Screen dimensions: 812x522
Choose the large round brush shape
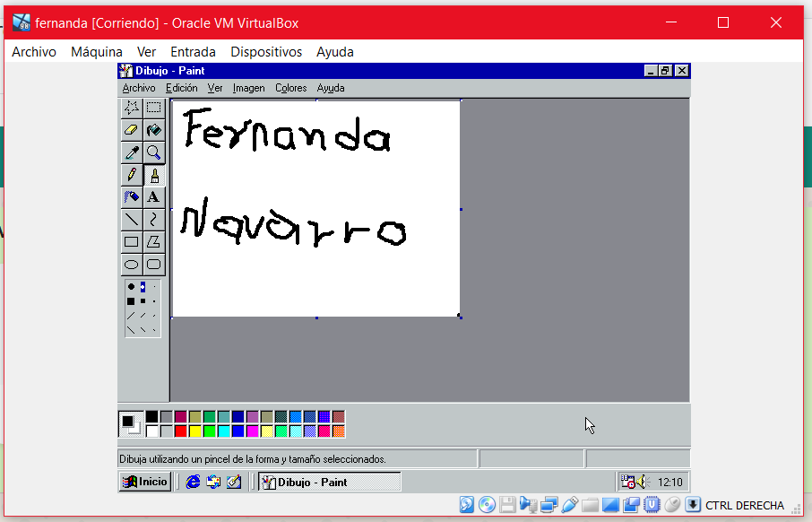[x=131, y=287]
